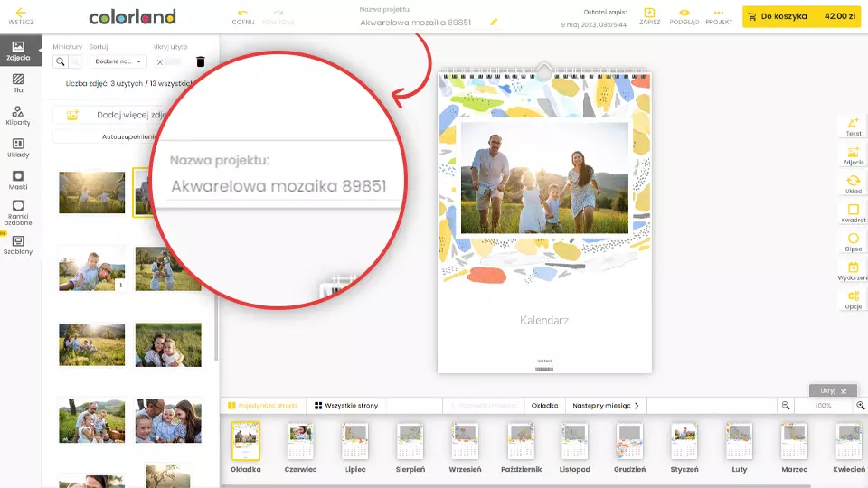This screenshot has height=488, width=868.
Task: Open the Układy layouts panel
Action: [18, 147]
